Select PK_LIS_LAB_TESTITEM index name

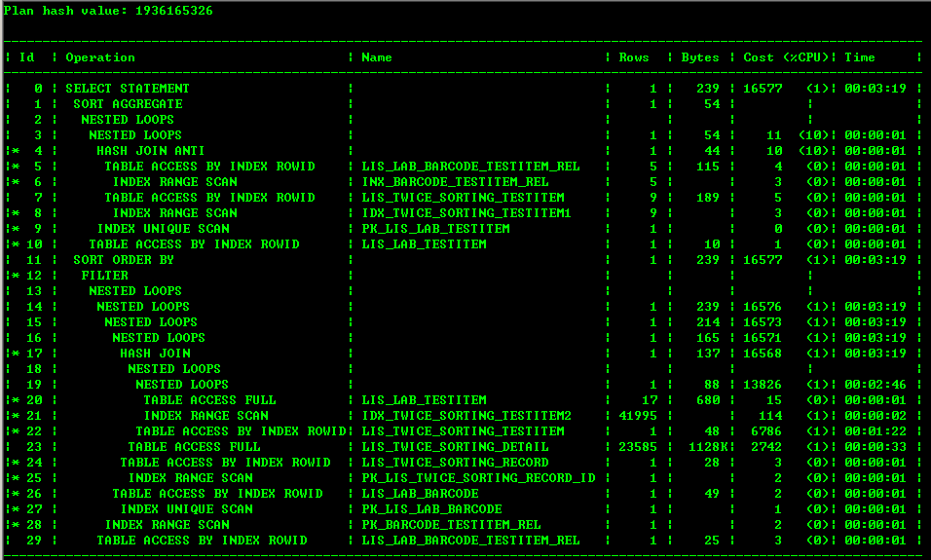pos(435,229)
